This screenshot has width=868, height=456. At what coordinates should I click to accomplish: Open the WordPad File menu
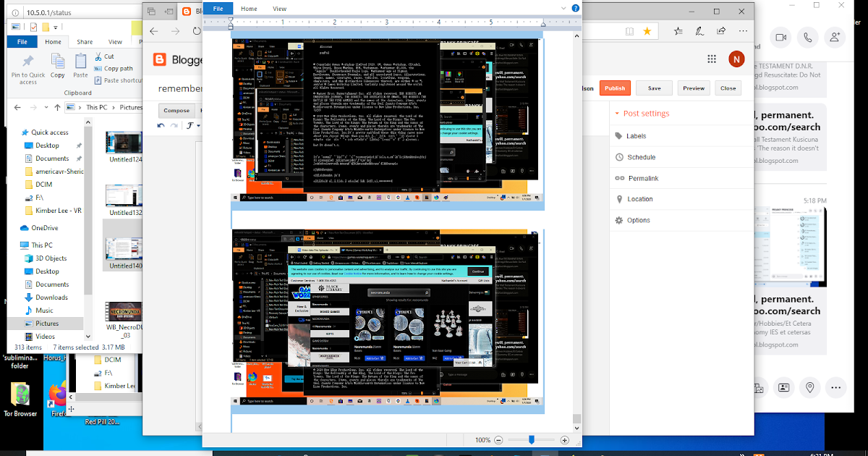pyautogui.click(x=218, y=9)
